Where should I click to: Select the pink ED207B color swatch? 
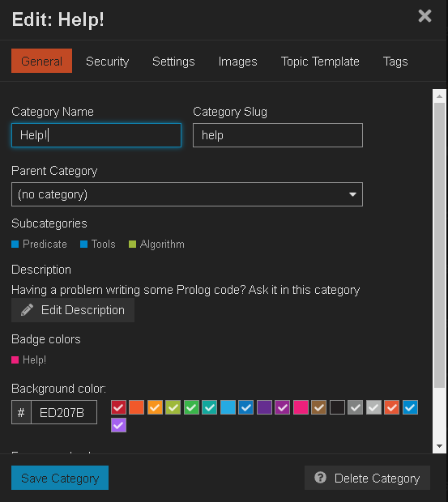301,407
